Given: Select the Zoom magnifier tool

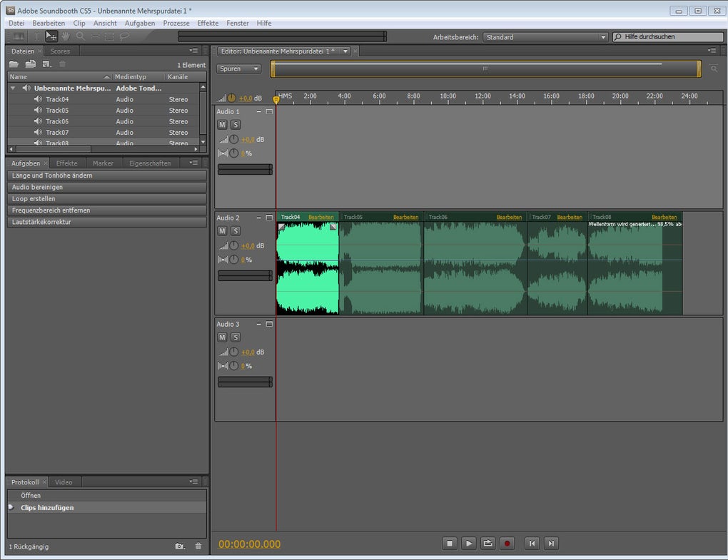Looking at the screenshot, I should click(x=81, y=36).
